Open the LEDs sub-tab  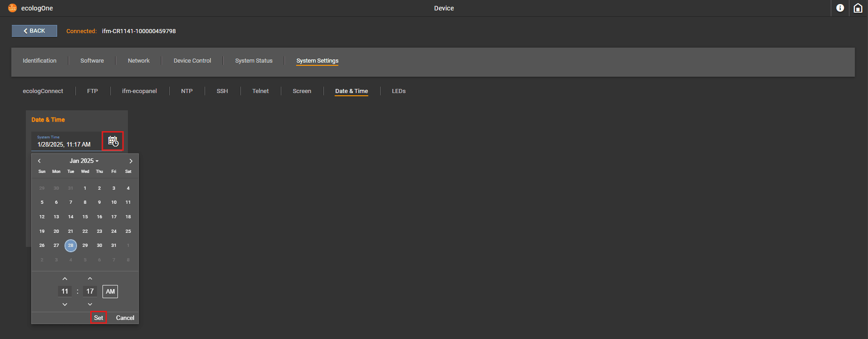coord(399,91)
